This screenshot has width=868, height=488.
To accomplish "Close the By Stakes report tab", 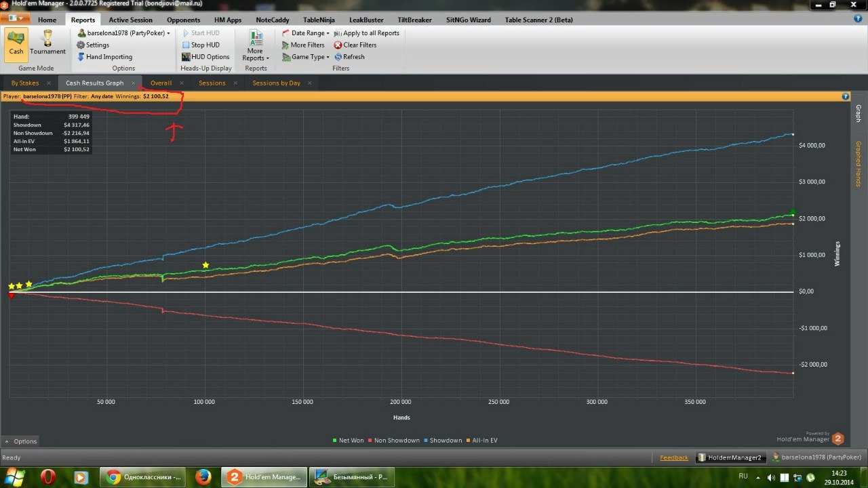I will (x=50, y=83).
